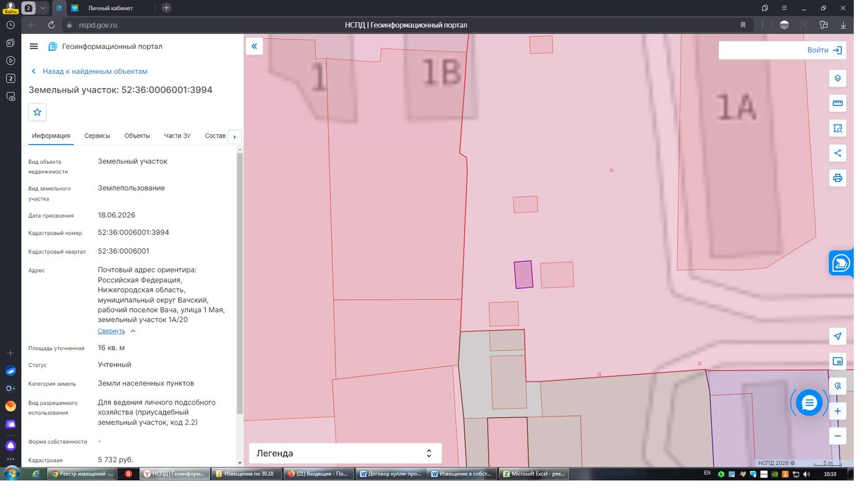This screenshot has height=500, width=868.
Task: Open the map layers panel icon
Action: [x=838, y=78]
